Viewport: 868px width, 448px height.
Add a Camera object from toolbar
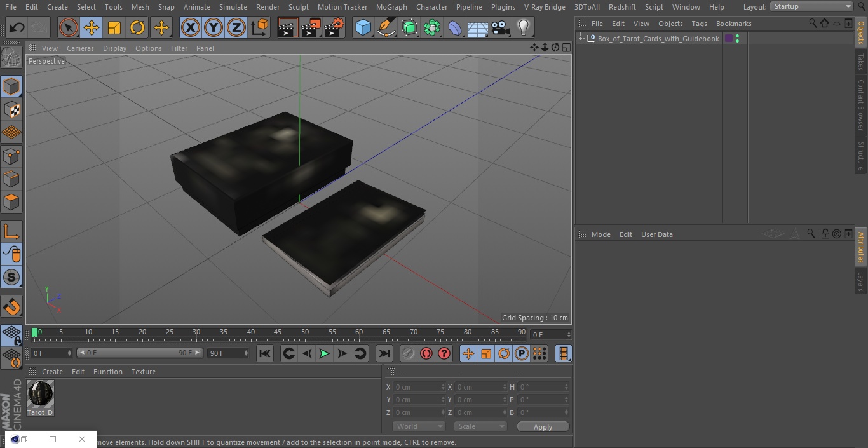500,27
